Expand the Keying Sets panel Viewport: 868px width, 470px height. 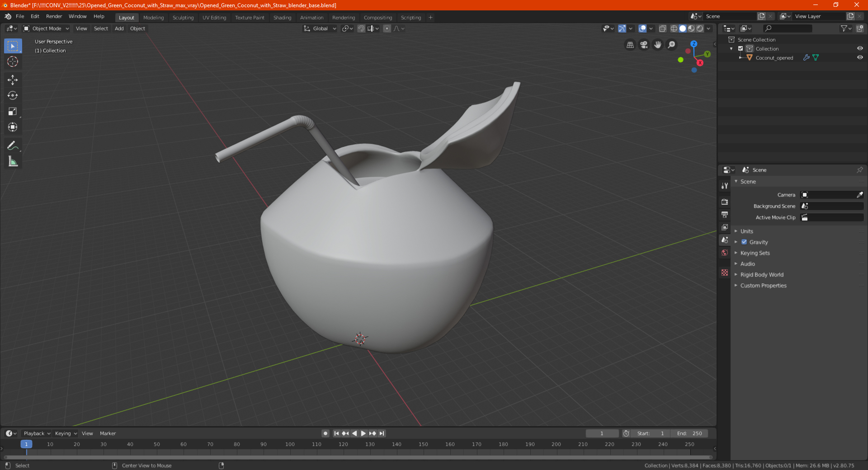click(755, 253)
